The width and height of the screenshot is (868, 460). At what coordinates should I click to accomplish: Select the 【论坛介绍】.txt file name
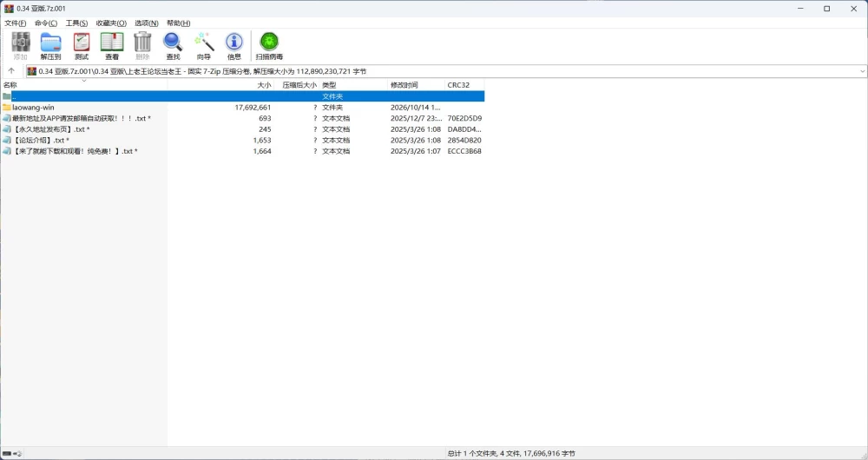point(41,140)
